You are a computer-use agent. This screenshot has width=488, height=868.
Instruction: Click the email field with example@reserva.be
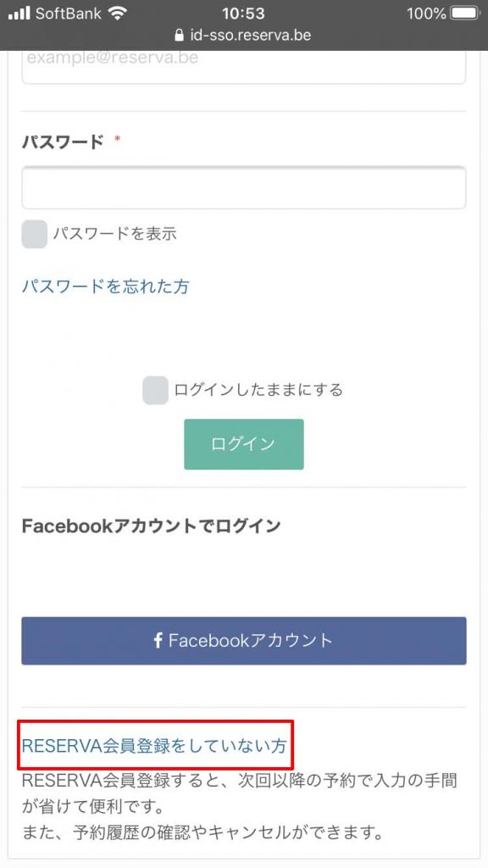coord(244,66)
